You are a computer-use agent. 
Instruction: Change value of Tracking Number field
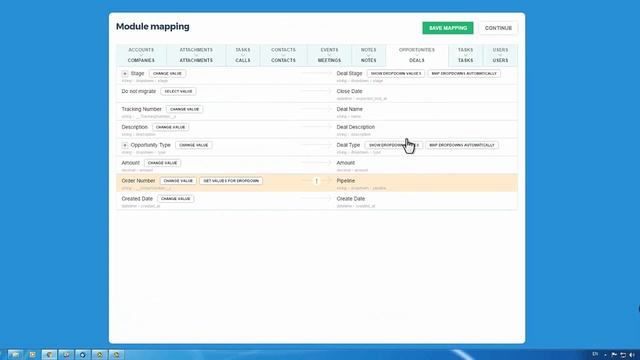click(x=184, y=109)
